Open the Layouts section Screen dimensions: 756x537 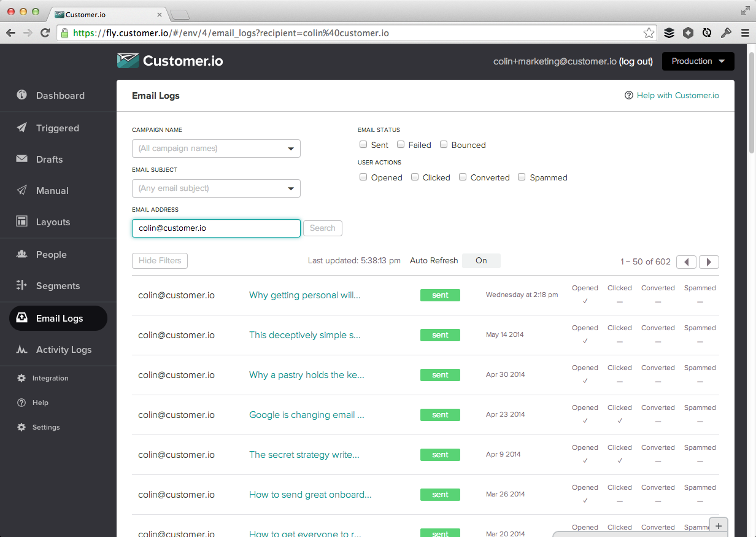[x=52, y=222]
